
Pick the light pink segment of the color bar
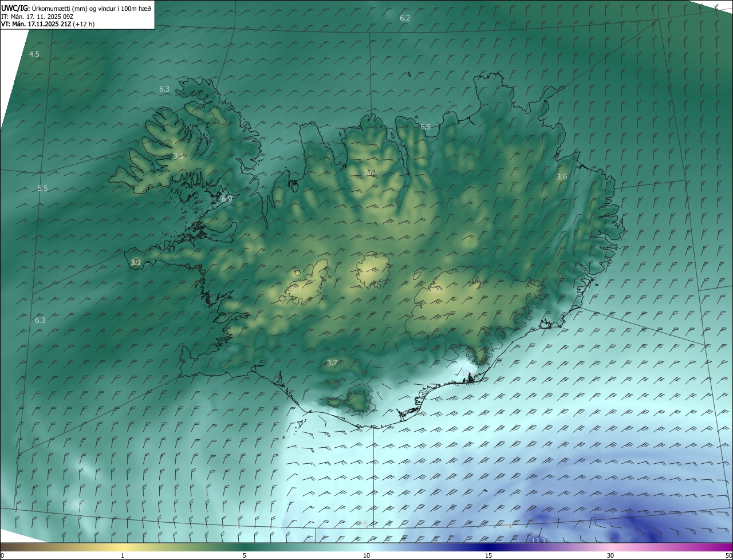pyautogui.click(x=610, y=547)
